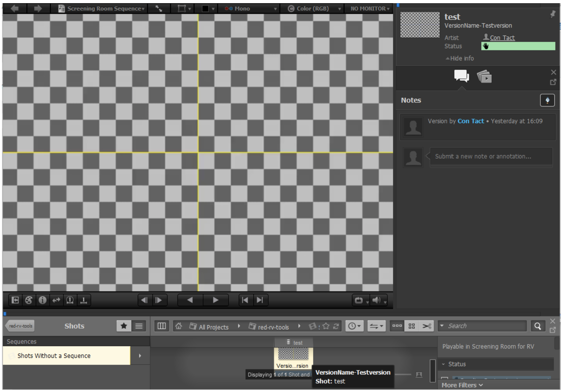The width and height of the screenshot is (562, 392).
Task: Go to the home icon in breadcrumb
Action: 179,326
